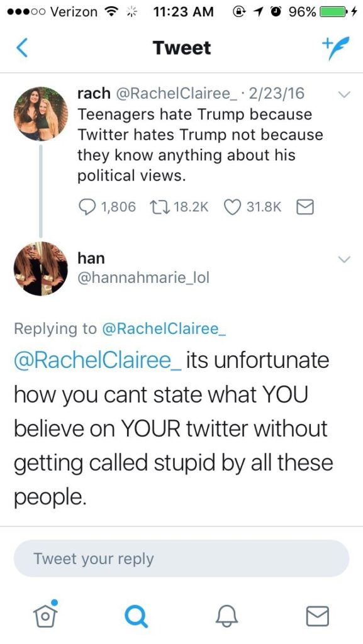Tap the rach display name
The image size is (363, 644).
tap(94, 94)
